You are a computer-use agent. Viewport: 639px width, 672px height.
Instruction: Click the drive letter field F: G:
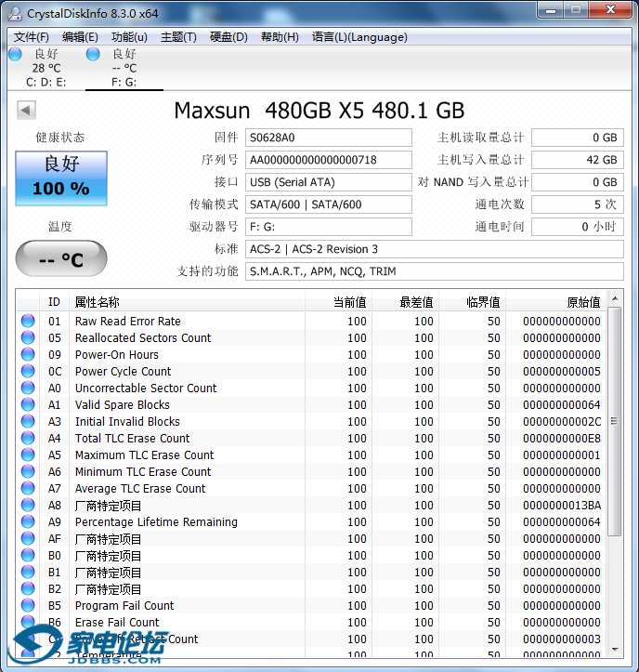[329, 227]
